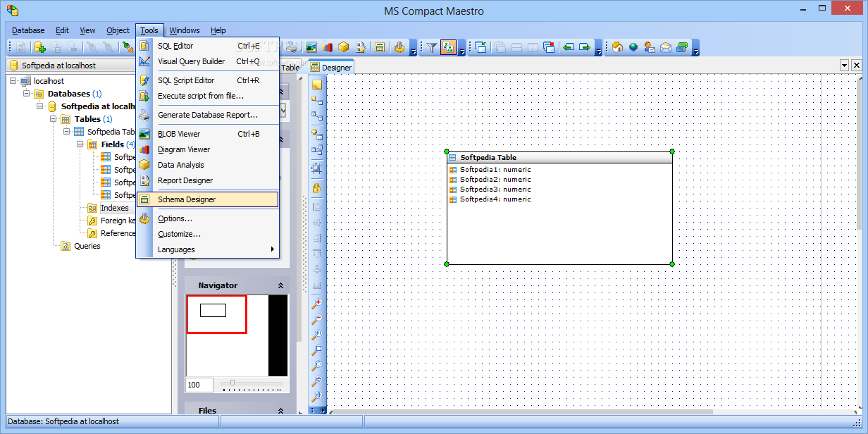The width and height of the screenshot is (868, 434).
Task: Click the zoom out magnifier designer tool
Action: coord(317,319)
